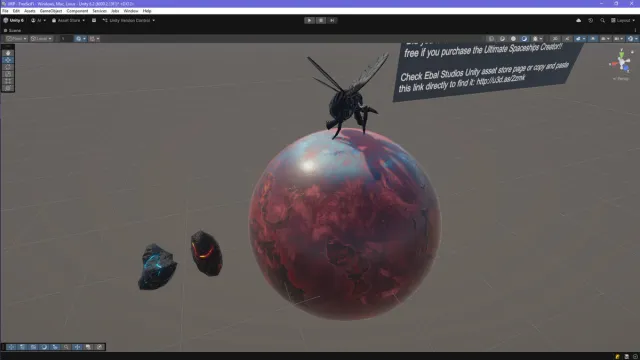This screenshot has width=640, height=360.
Task: Click the Unity 6 logo button
Action: [13, 20]
